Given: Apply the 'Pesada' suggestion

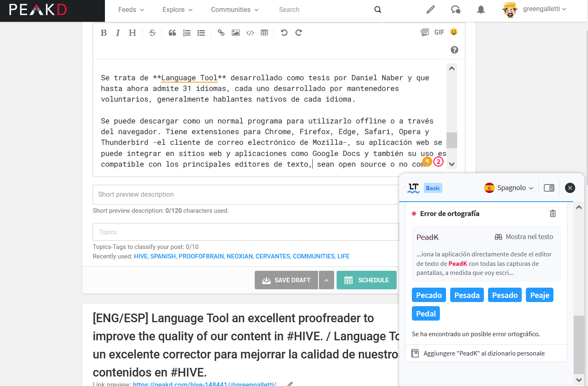Looking at the screenshot, I should [x=467, y=295].
